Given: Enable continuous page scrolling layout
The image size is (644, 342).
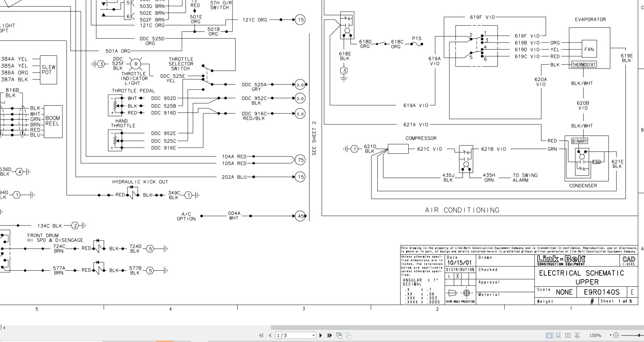Looking at the screenshot, I should (558, 336).
